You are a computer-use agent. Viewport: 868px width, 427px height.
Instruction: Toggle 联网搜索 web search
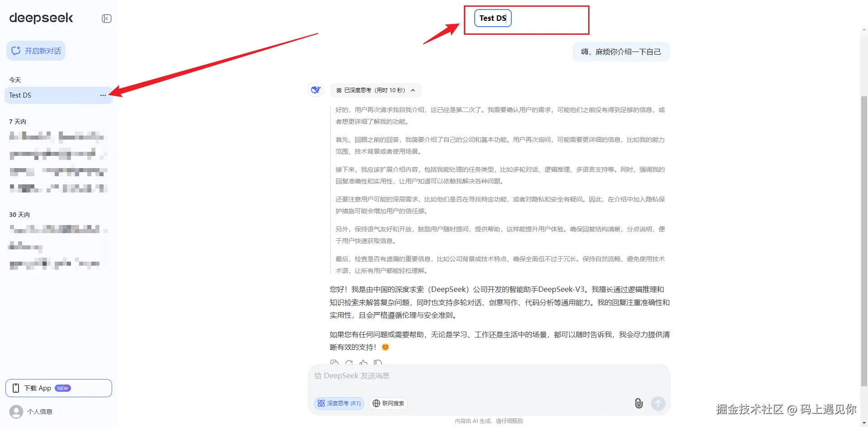[388, 404]
